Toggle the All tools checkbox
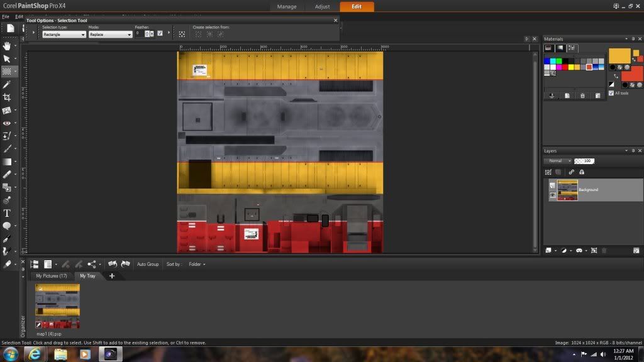The image size is (644, 362). point(611,93)
